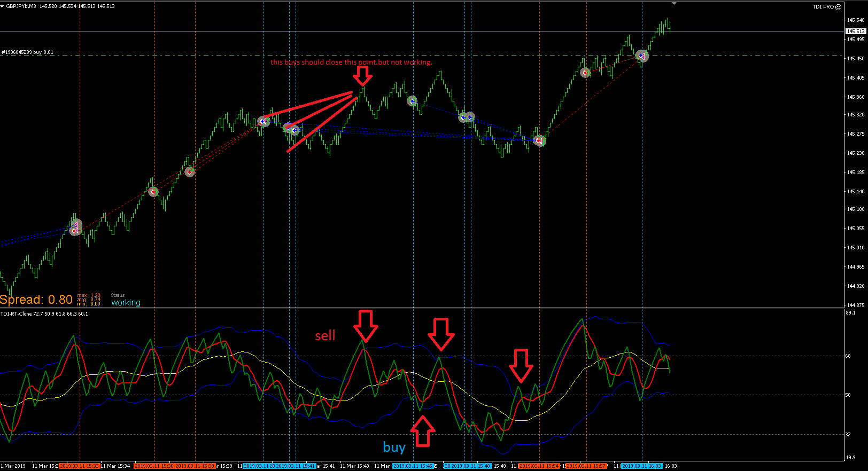Click the blue time label 2019.03.11 15:41
This screenshot has height=471, width=868.
tap(296, 466)
